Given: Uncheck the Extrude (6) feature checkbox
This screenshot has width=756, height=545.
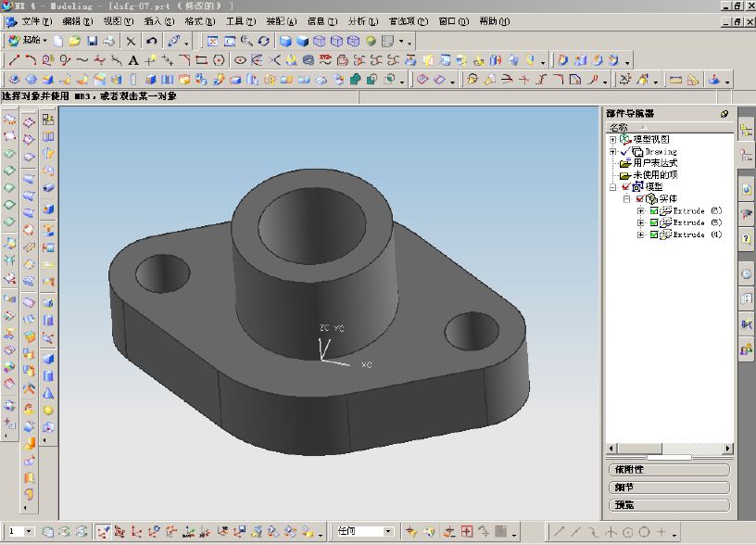Looking at the screenshot, I should [x=654, y=210].
